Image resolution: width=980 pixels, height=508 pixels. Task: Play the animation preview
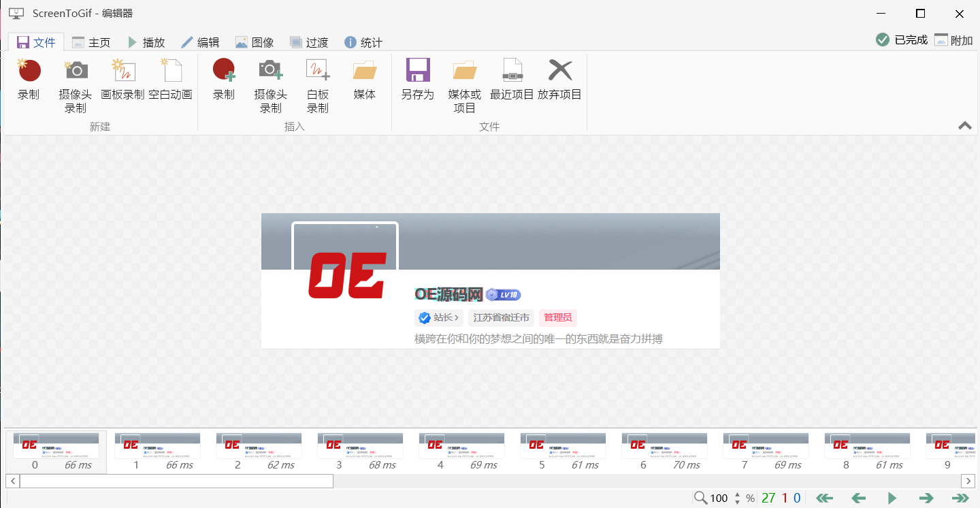[x=892, y=498]
